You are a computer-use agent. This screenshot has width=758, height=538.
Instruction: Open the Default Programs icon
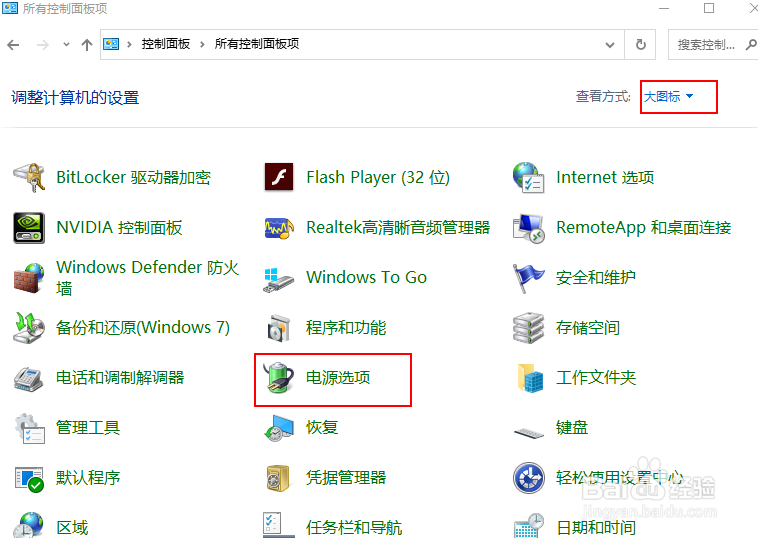tap(29, 479)
